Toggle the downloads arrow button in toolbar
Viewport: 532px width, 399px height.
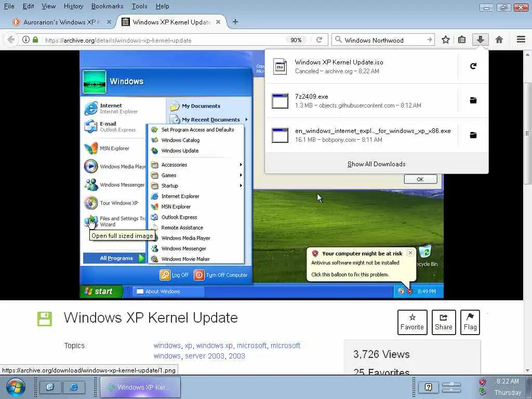(x=480, y=39)
